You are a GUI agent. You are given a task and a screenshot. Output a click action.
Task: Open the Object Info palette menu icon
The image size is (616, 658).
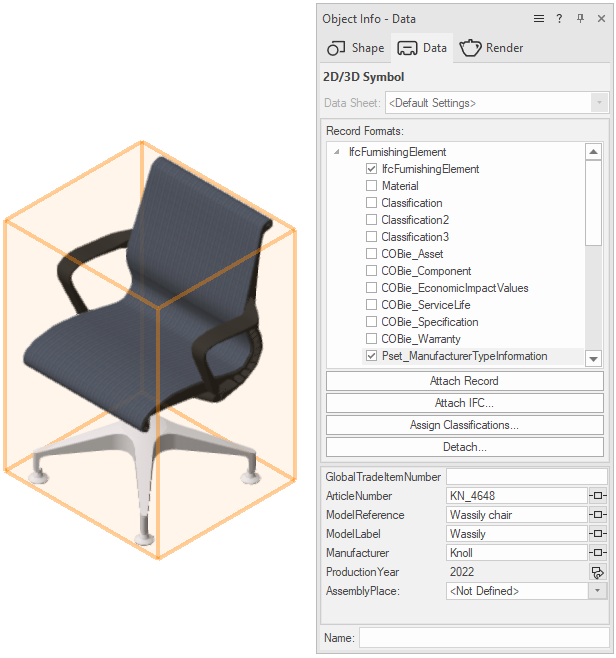coord(539,18)
